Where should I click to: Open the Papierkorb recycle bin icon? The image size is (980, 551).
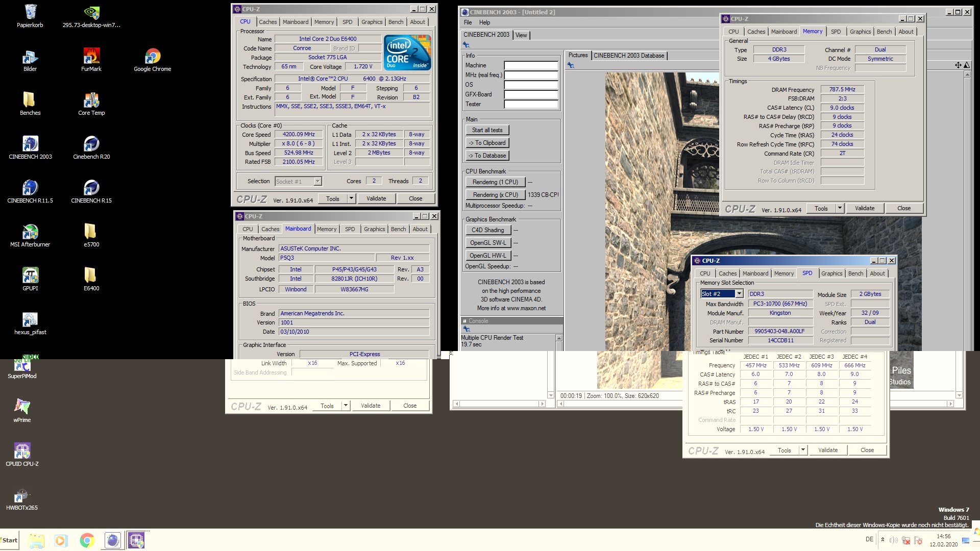pos(30,16)
